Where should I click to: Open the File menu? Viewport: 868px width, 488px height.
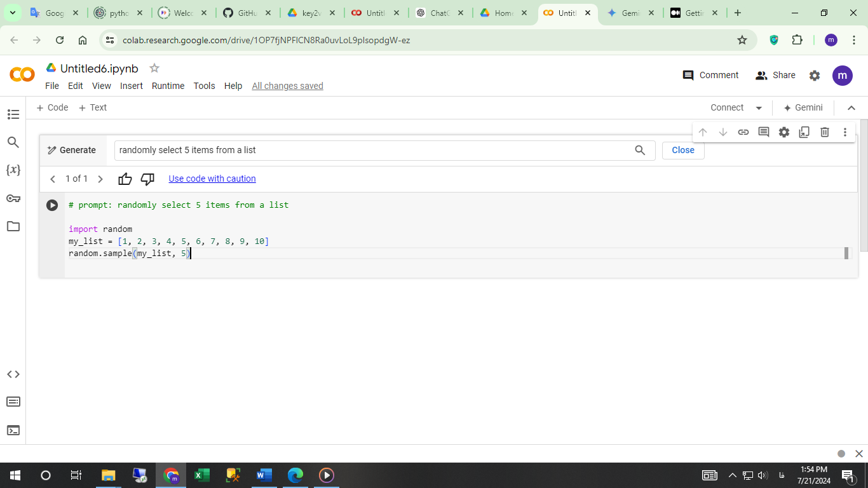click(52, 86)
